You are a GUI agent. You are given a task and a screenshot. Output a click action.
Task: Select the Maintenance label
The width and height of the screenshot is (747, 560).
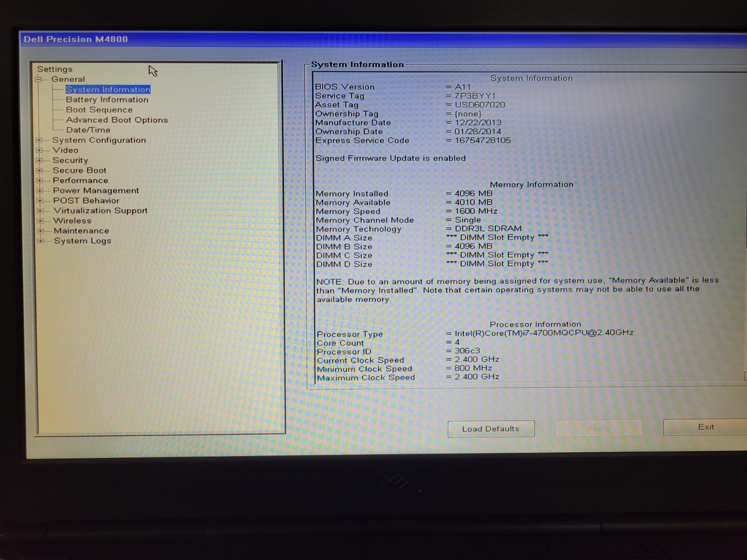[81, 231]
